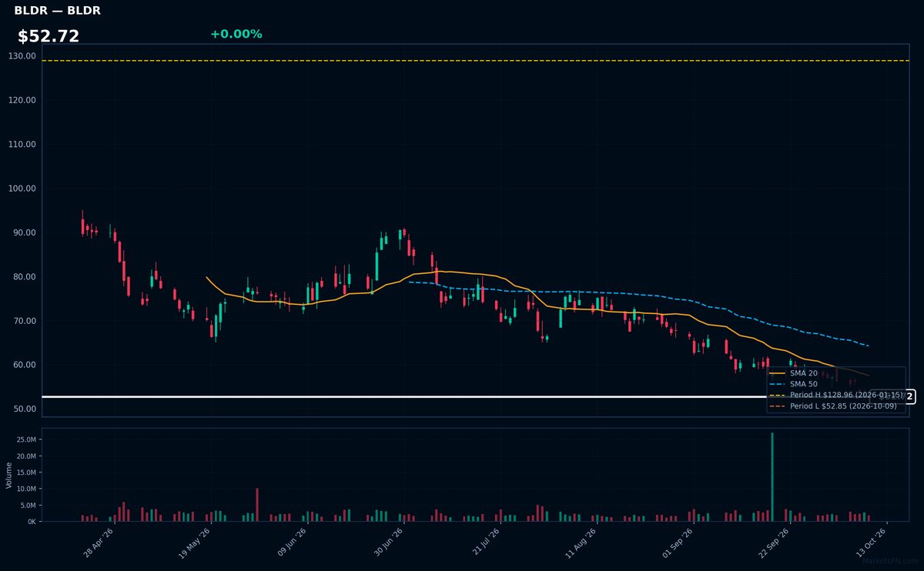Click the yellow dashed period-high line
Screen dimensions: 924x571
[475, 61]
